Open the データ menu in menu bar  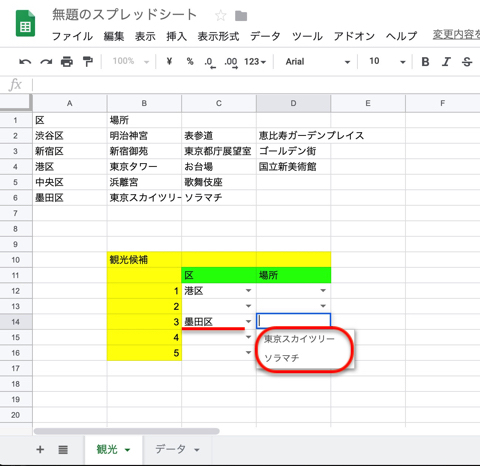pos(265,36)
